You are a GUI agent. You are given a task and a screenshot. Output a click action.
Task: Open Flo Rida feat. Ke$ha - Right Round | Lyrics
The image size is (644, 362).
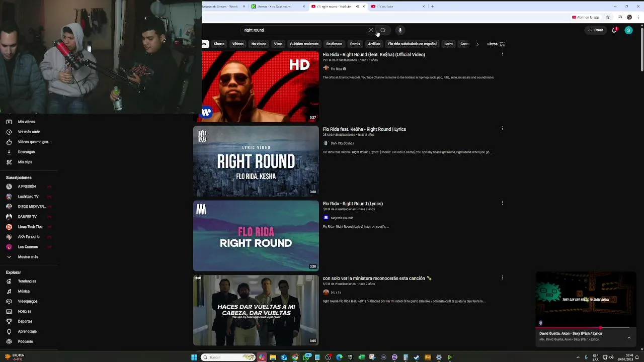point(364,129)
